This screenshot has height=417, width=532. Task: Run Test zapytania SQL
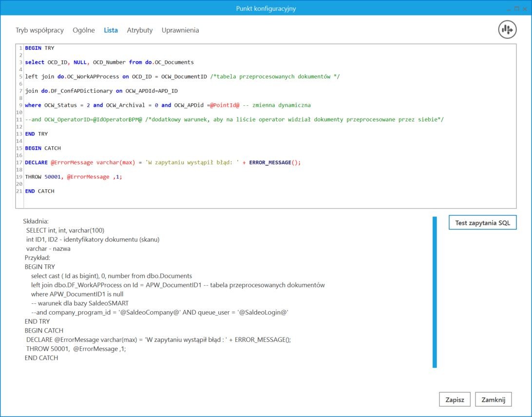coord(482,222)
